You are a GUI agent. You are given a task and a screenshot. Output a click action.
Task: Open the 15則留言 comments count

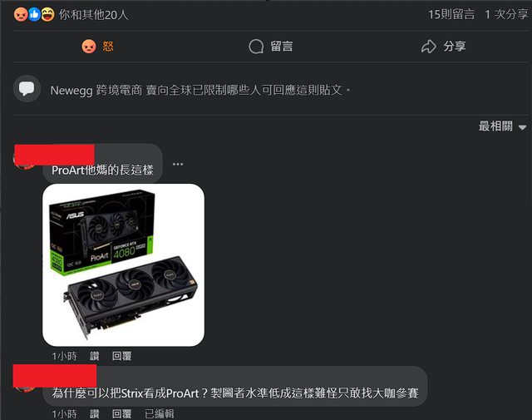point(451,14)
